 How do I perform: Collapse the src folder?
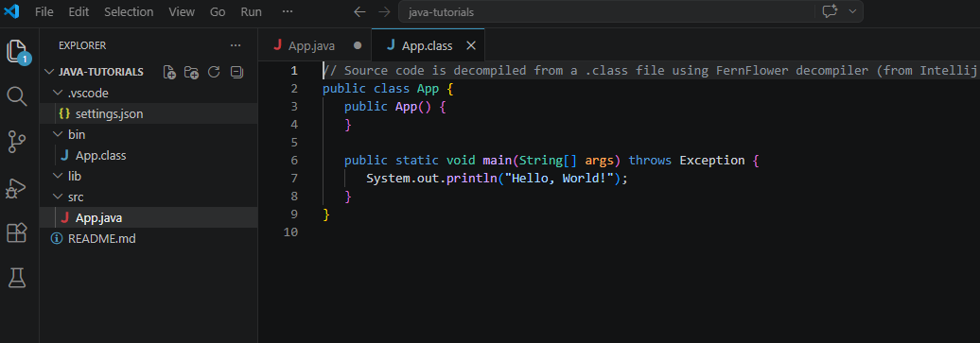(x=58, y=197)
